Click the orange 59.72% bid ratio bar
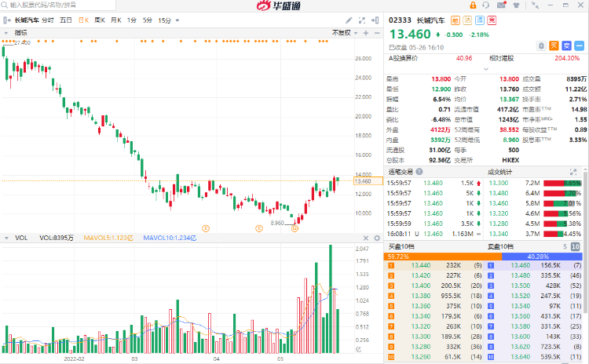 (x=442, y=257)
